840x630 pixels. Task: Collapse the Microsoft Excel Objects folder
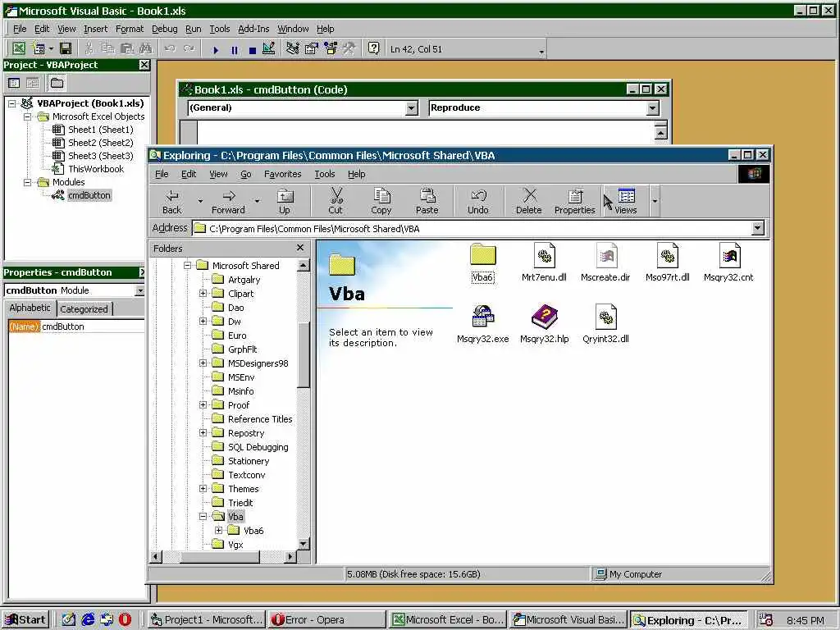(27, 116)
